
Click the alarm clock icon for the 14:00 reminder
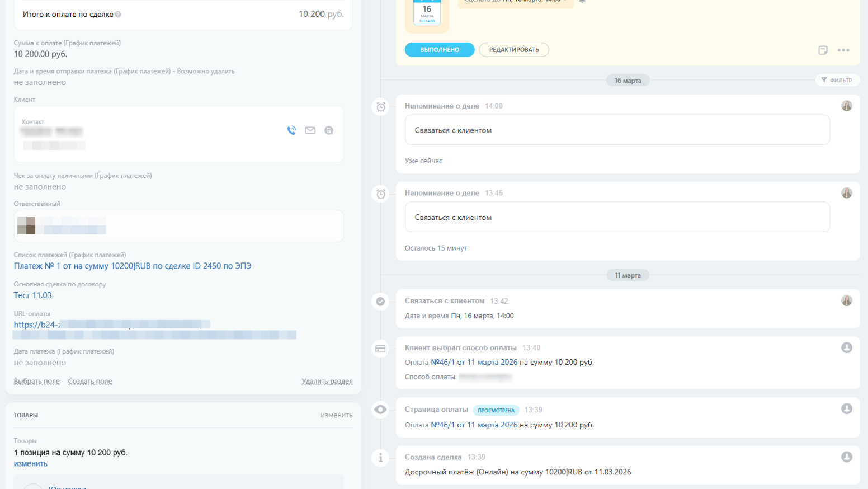(381, 107)
